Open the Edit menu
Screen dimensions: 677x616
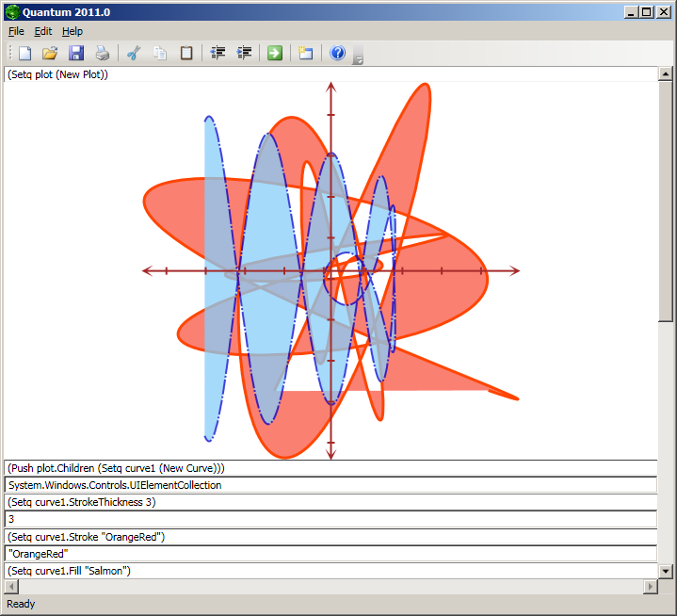pyautogui.click(x=43, y=31)
